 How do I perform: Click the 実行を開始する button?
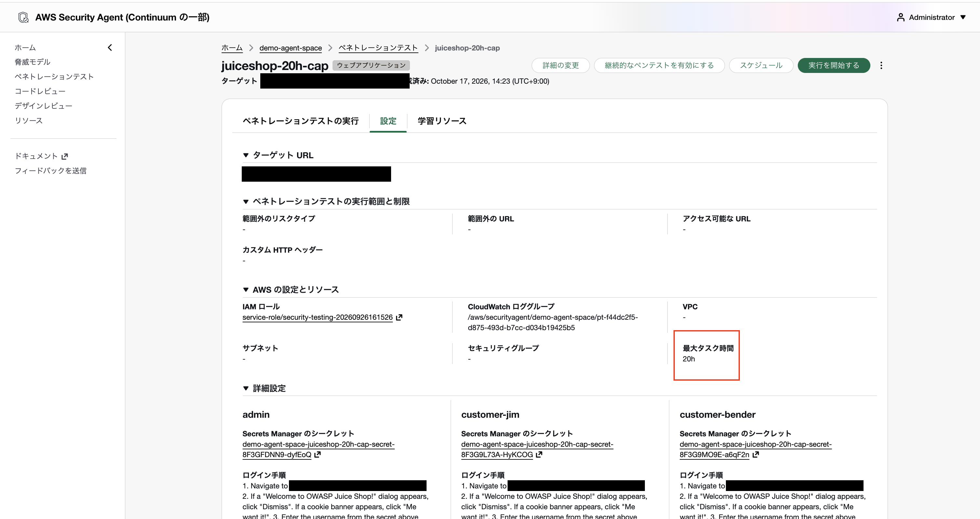tap(834, 65)
